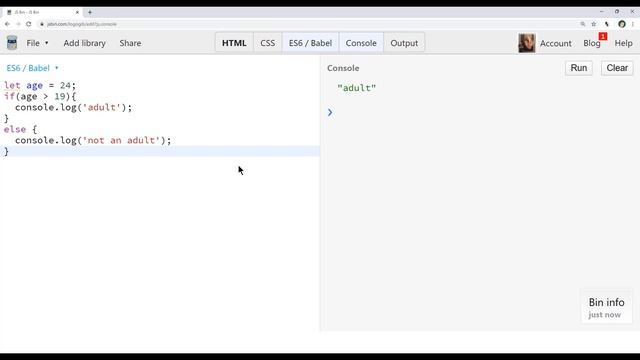
Task: Open the Blog link
Action: [592, 43]
